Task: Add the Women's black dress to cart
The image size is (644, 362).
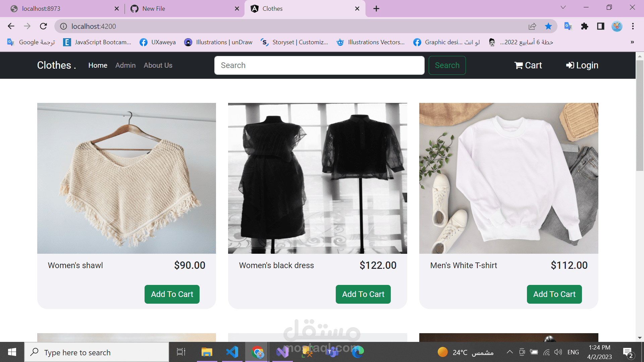Action: pyautogui.click(x=363, y=294)
